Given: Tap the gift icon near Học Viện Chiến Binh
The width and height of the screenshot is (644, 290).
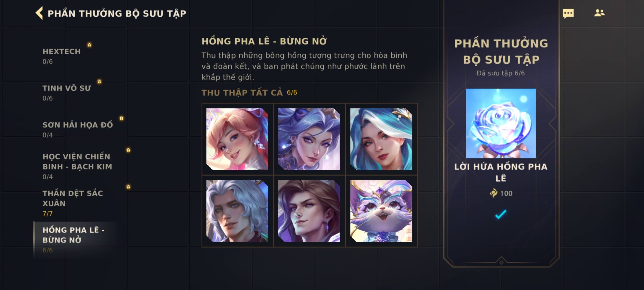Looking at the screenshot, I should pos(128,150).
